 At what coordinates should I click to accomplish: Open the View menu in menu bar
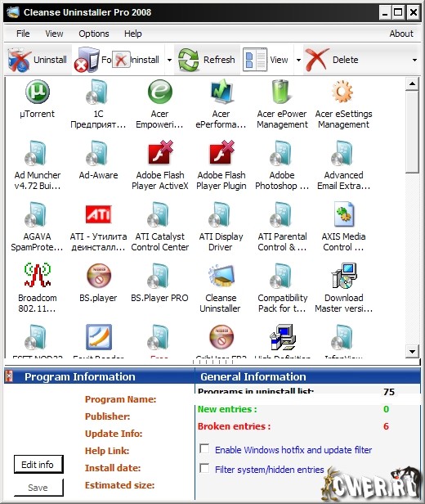click(x=54, y=34)
